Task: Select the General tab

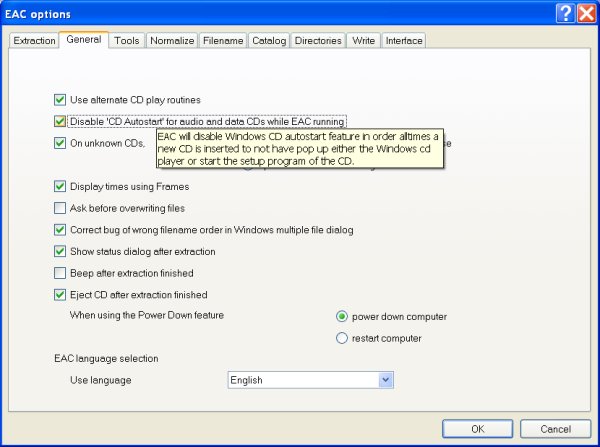Action: coord(84,39)
